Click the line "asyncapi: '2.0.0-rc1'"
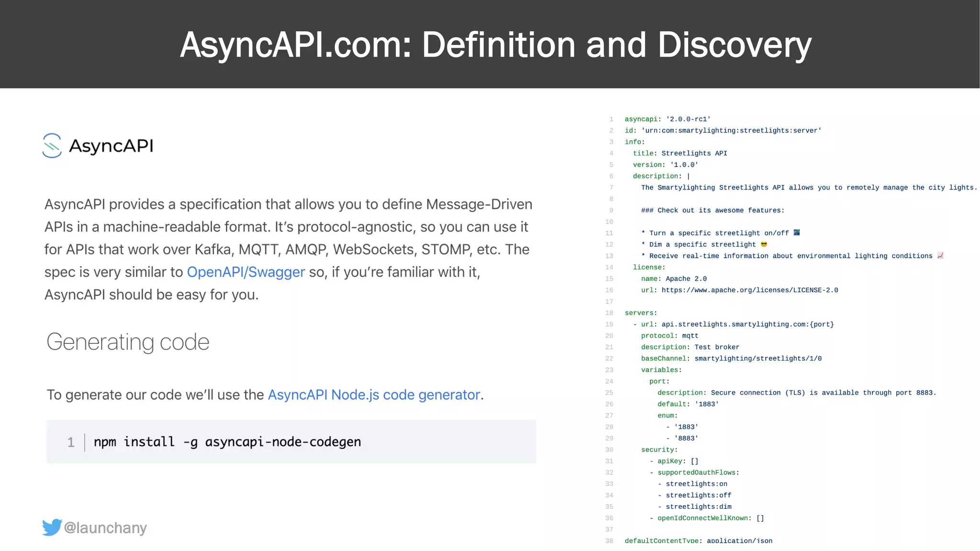Viewport: 980px width, 551px height. point(668,119)
